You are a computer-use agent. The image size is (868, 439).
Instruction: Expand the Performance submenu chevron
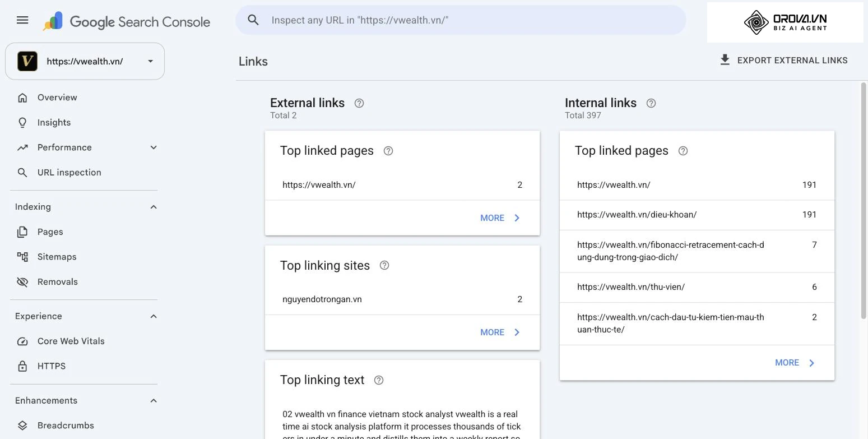pyautogui.click(x=154, y=147)
